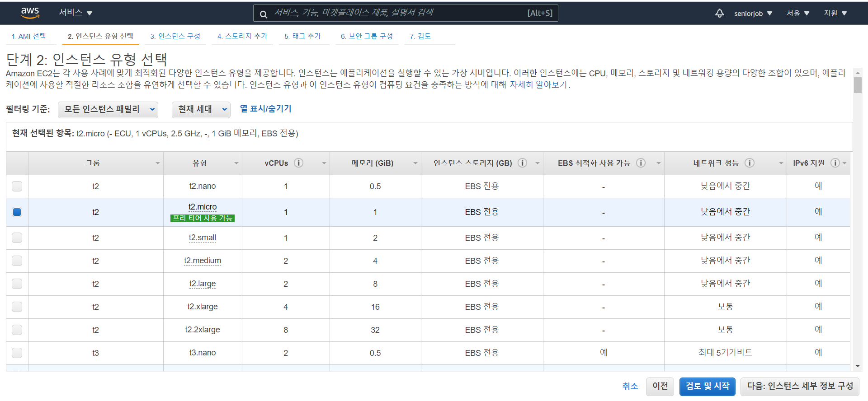
Task: Go to step 1. AMI 선택
Action: click(x=28, y=36)
